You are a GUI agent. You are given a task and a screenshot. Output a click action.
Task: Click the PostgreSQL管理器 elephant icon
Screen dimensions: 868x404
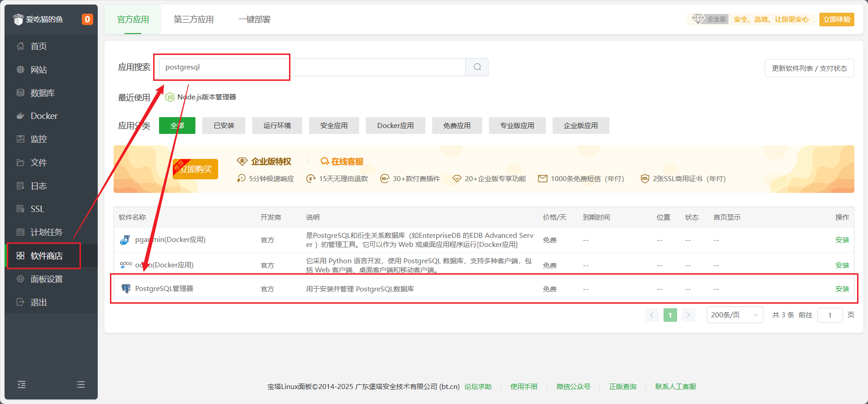pyautogui.click(x=126, y=289)
